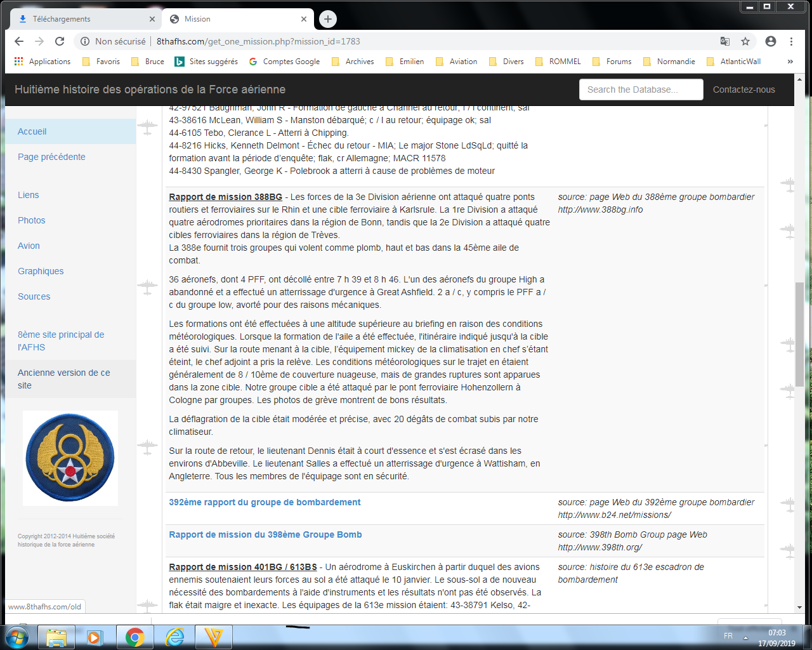Show hidden bookmarks with the chevron
This screenshot has width=812, height=650.
[790, 62]
